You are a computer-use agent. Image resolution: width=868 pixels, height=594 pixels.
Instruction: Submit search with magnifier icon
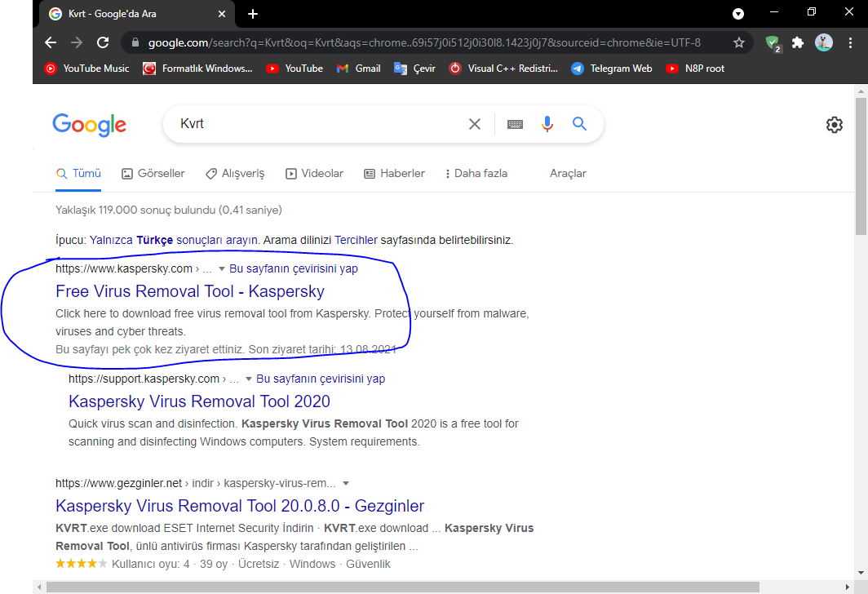[579, 123]
